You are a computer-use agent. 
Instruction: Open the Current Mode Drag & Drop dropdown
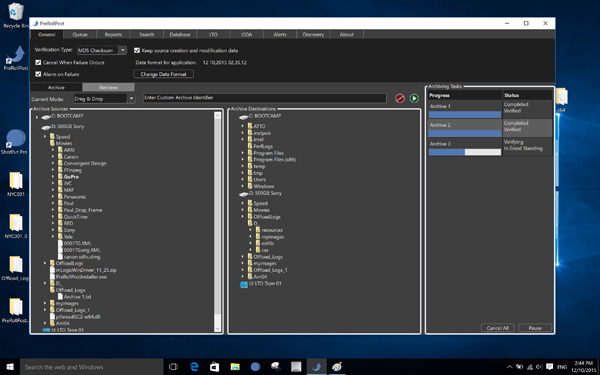click(104, 99)
